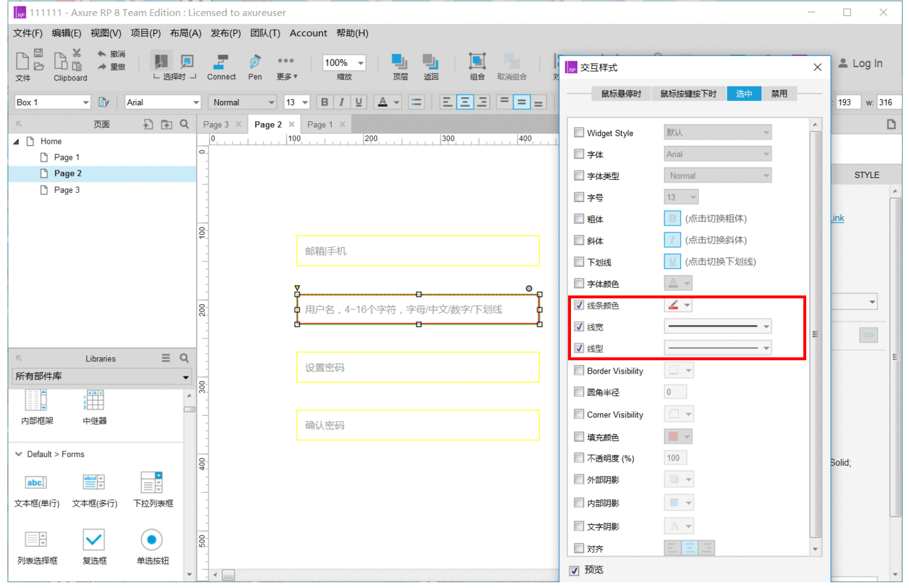Enable the Widget Style checkbox
Image resolution: width=909 pixels, height=588 pixels.
[579, 133]
